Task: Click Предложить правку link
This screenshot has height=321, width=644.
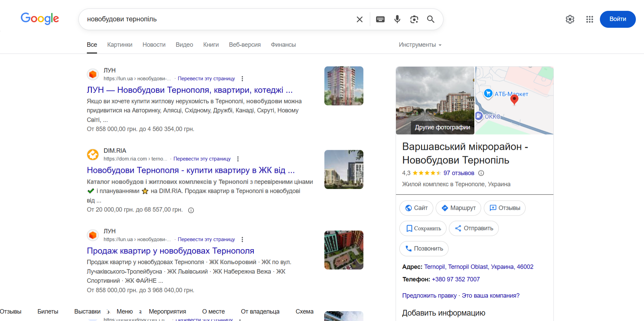Action: [x=429, y=296]
